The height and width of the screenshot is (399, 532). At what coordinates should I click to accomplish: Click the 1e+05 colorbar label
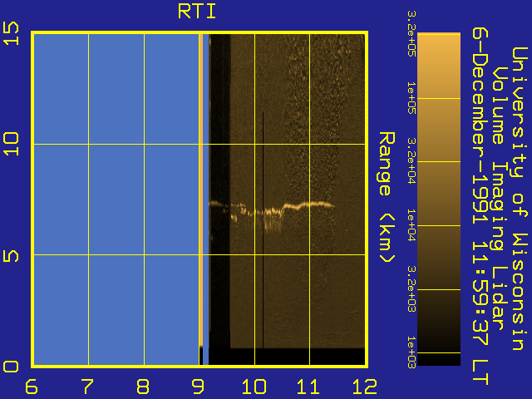coord(411,98)
